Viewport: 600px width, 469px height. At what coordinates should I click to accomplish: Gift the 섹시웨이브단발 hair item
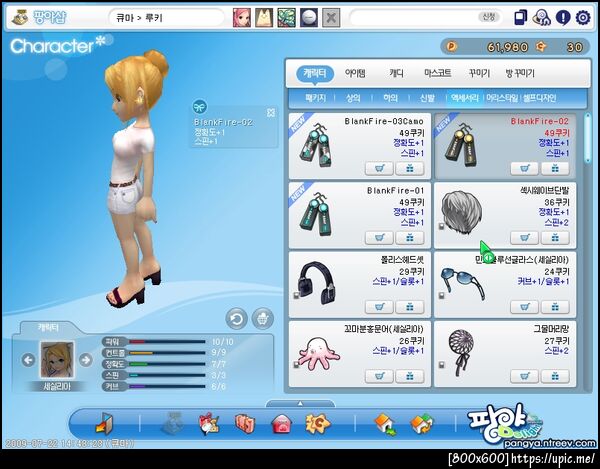(x=555, y=238)
